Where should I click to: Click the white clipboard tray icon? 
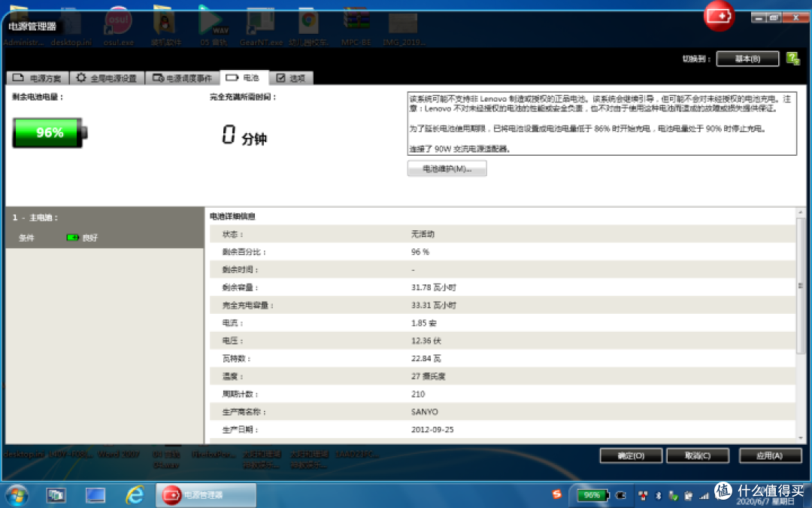pyautogui.click(x=688, y=495)
